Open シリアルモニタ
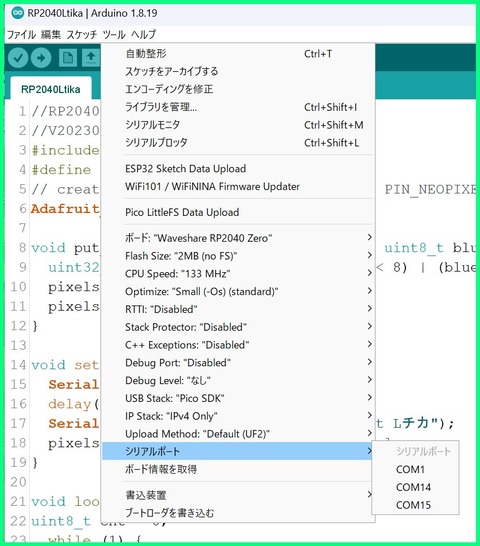 [x=238, y=125]
